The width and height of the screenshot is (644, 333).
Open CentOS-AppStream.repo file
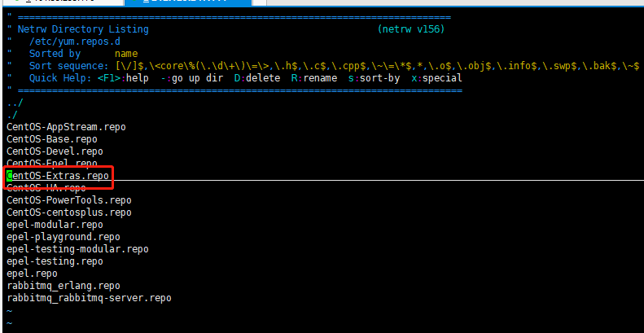[66, 127]
